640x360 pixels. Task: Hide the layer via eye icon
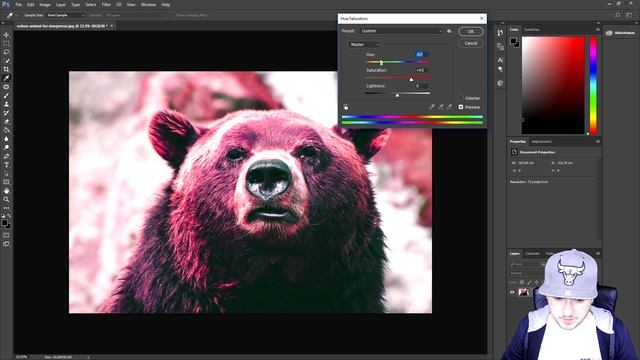pos(512,292)
